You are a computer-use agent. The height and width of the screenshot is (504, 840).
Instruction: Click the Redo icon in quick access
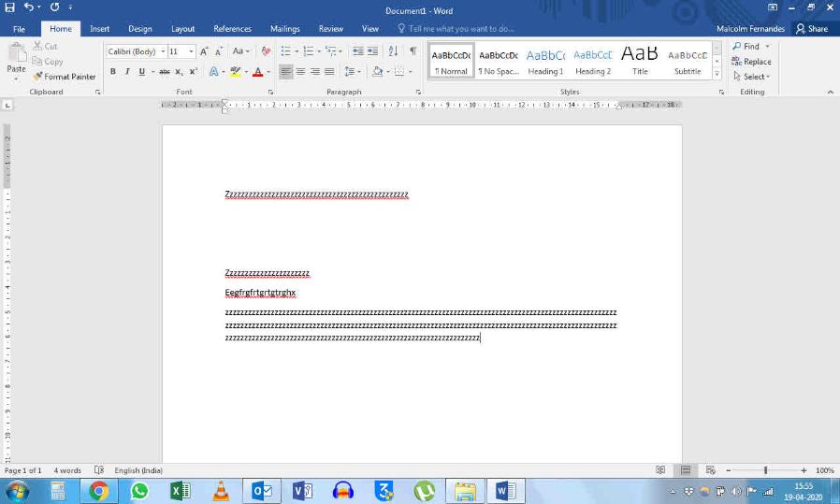pyautogui.click(x=54, y=7)
